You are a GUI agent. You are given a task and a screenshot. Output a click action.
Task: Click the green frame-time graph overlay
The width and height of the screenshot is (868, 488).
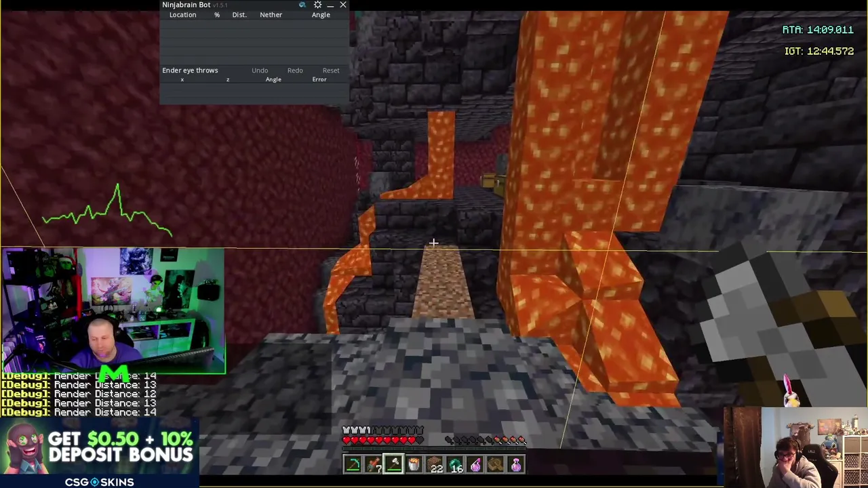pos(106,211)
